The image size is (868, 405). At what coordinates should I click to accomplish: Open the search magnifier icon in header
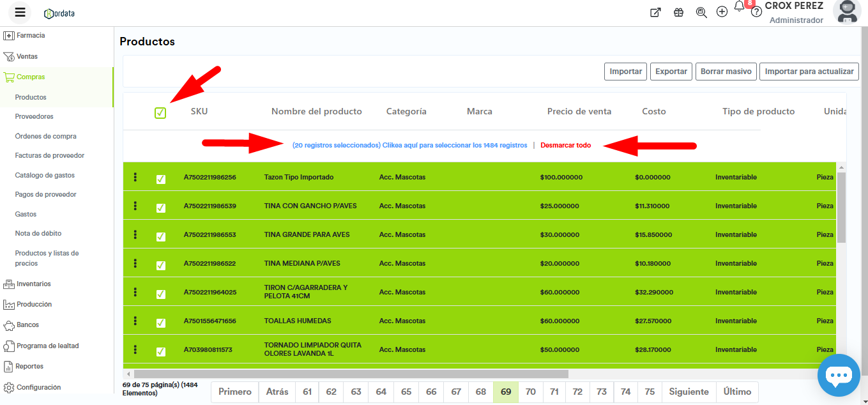tap(701, 12)
